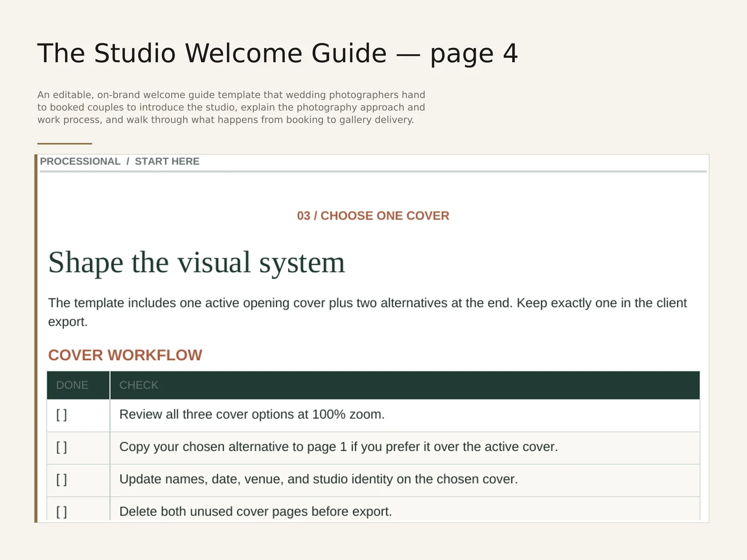Click 'Review all three cover options at 100% zoom.'

pyautogui.click(x=252, y=414)
